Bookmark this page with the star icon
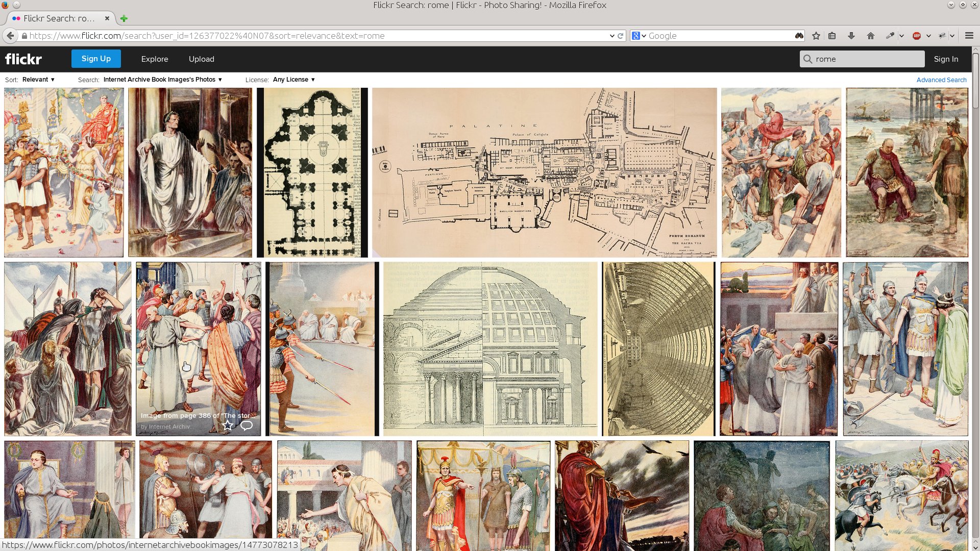980x551 pixels. 816,36
